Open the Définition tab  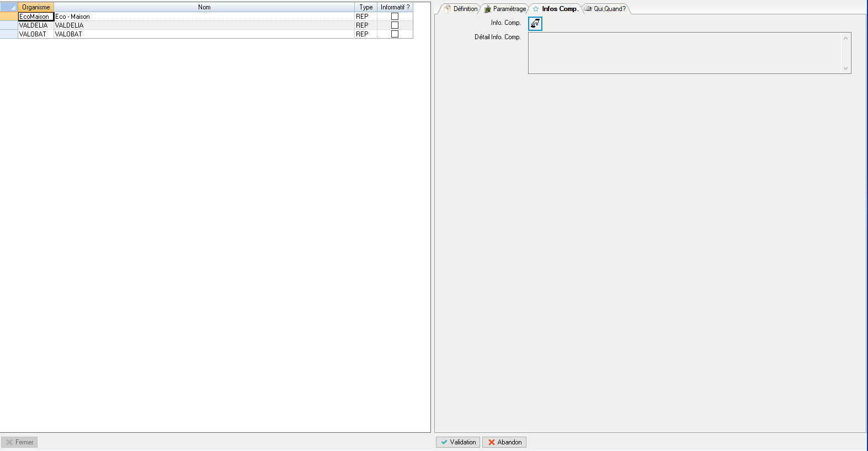pos(461,9)
